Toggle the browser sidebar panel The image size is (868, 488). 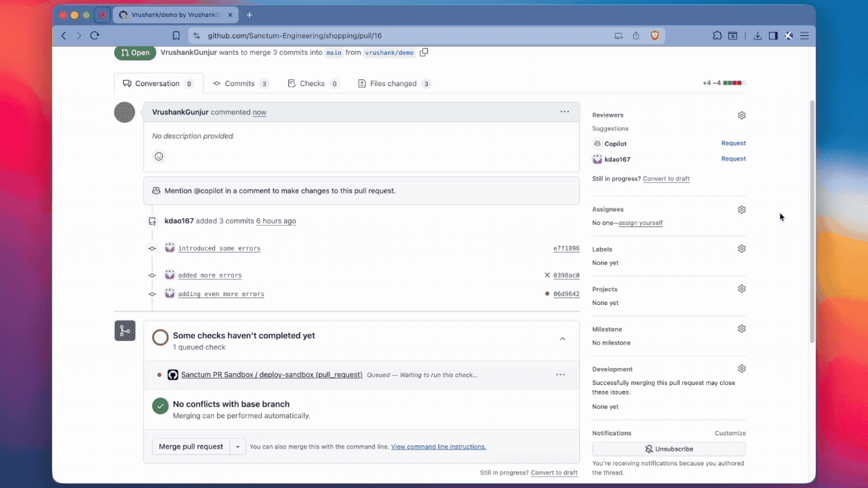772,36
